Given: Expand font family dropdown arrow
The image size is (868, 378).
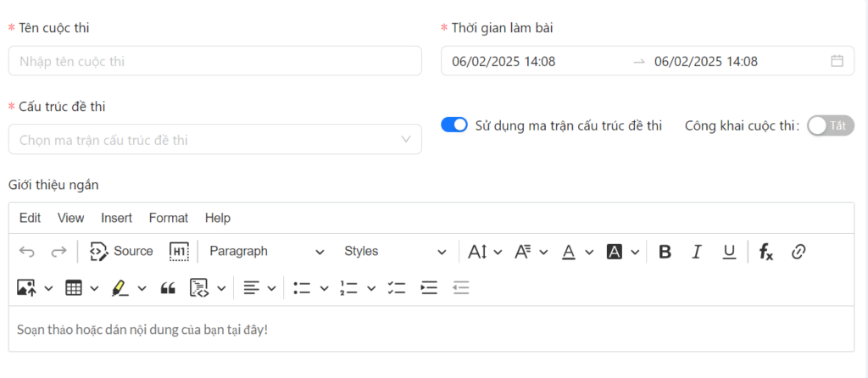Looking at the screenshot, I should (543, 253).
